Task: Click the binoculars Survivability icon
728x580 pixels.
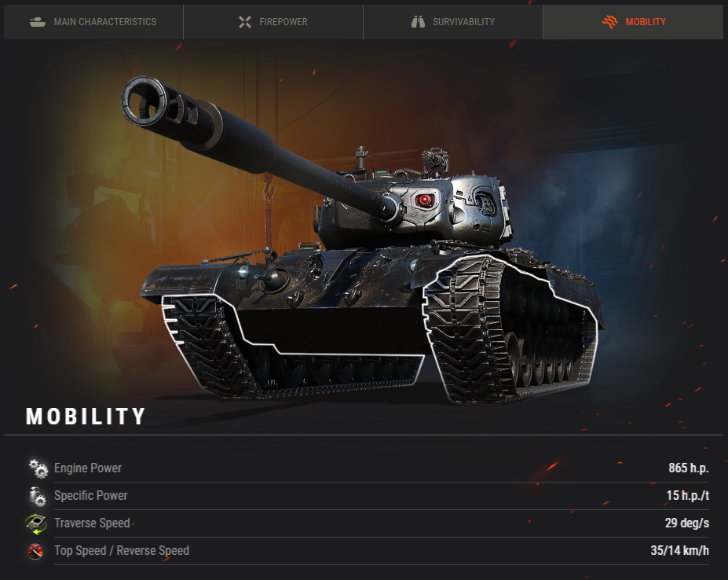Action: pos(418,22)
